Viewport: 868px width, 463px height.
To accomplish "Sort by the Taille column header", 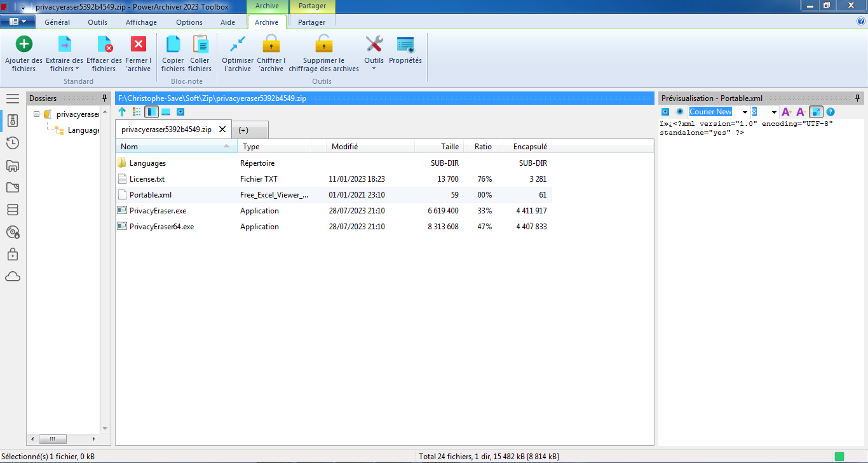I will (438, 147).
